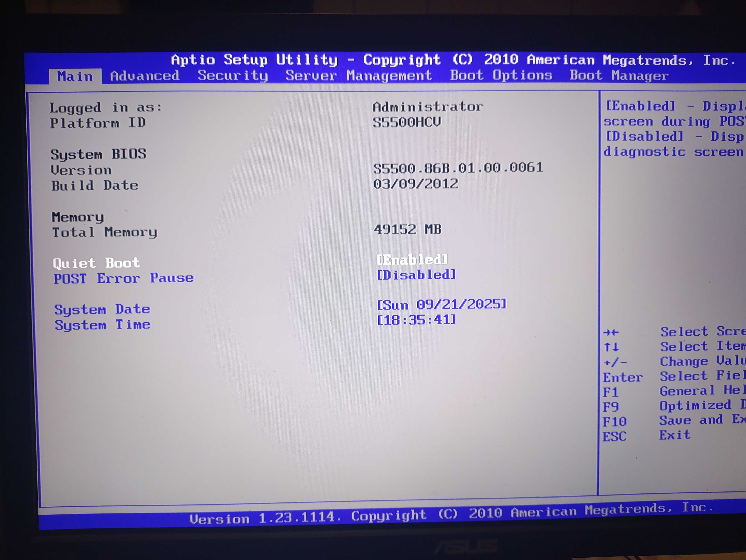Click the Platform ID label
Image resolution: width=746 pixels, height=560 pixels.
[98, 123]
